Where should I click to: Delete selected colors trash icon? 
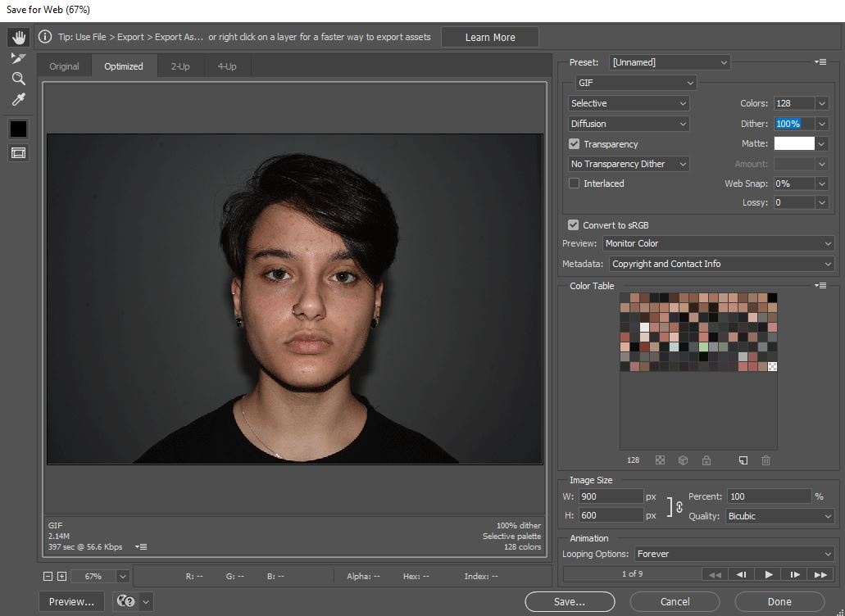coord(765,460)
